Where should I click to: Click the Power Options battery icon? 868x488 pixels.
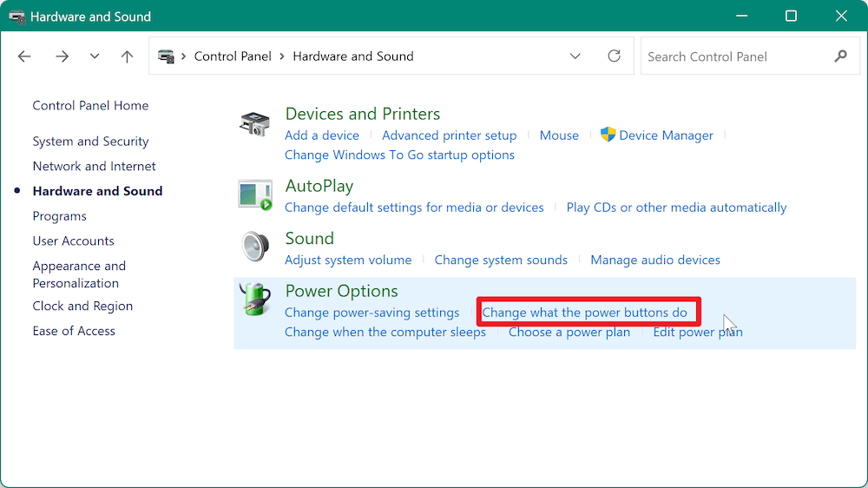(255, 300)
